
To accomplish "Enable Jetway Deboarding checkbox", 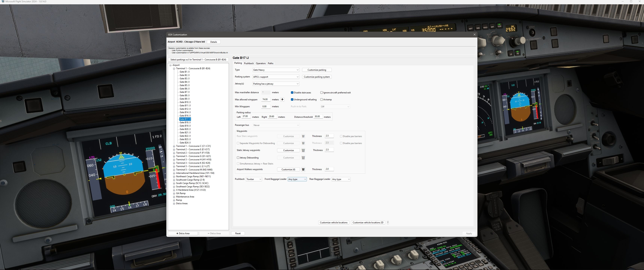I will tap(238, 158).
